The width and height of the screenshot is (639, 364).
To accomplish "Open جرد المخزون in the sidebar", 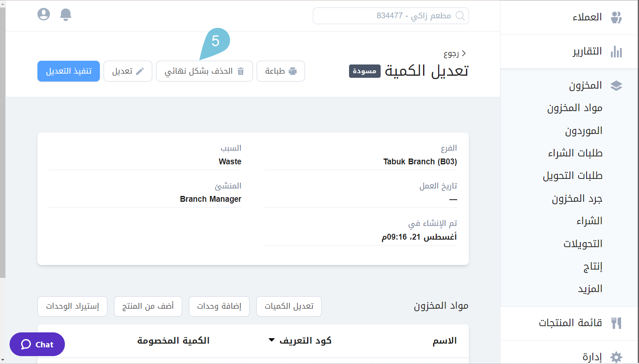I will 577,199.
